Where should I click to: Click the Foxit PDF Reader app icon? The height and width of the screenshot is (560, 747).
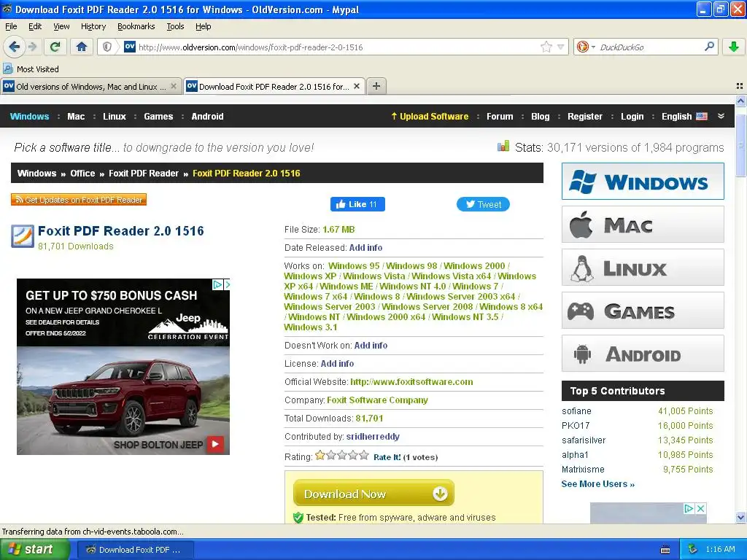click(x=23, y=237)
